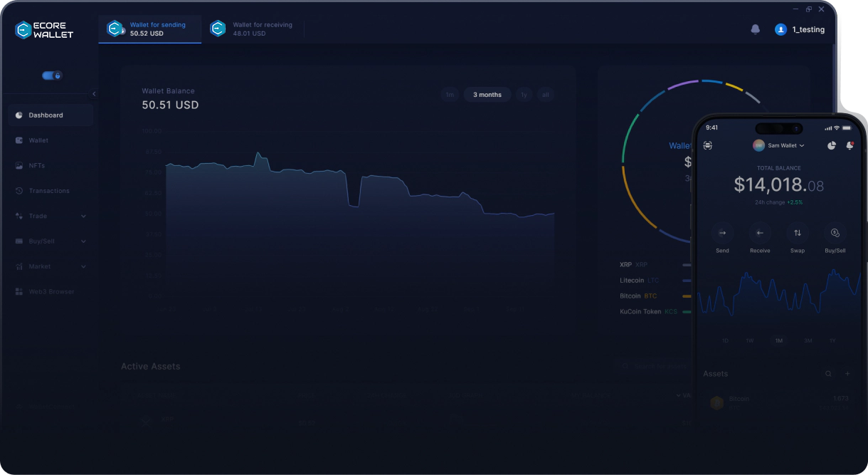Tap the Send icon on the phone mockup

[722, 232]
